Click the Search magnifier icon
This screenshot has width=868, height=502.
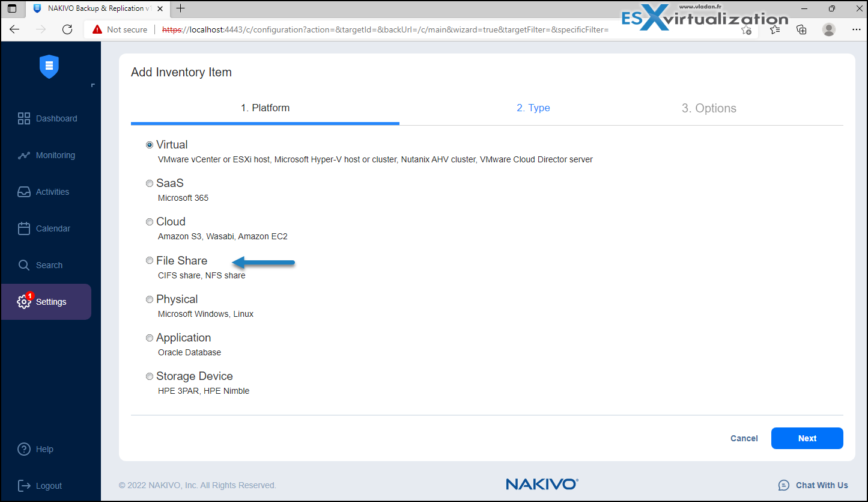pyautogui.click(x=24, y=265)
